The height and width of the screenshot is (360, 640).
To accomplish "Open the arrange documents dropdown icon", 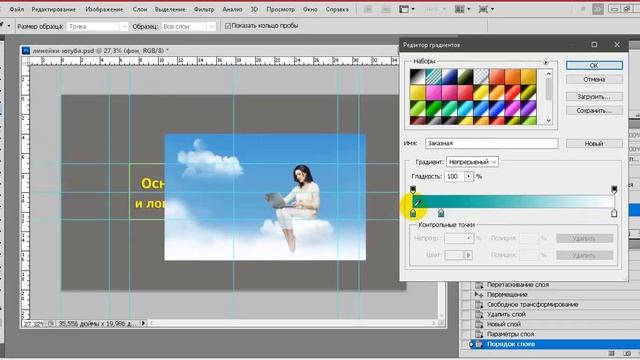I will (x=462, y=9).
